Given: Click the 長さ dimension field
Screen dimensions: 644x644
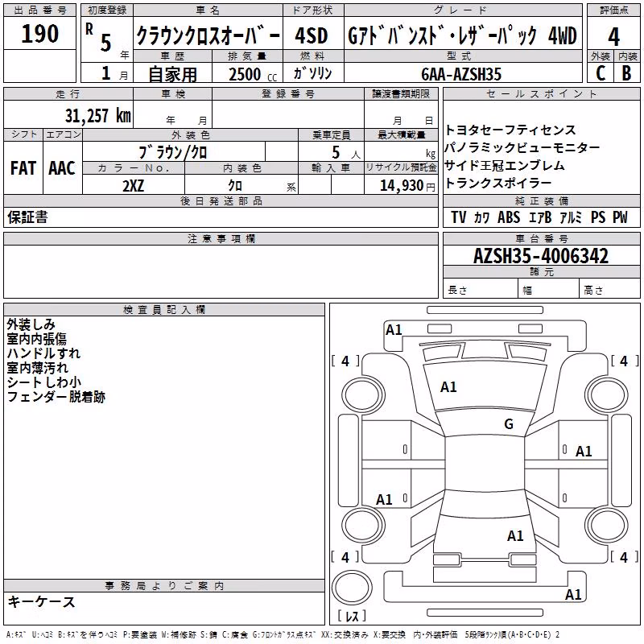Looking at the screenshot, I should pyautogui.click(x=481, y=290).
